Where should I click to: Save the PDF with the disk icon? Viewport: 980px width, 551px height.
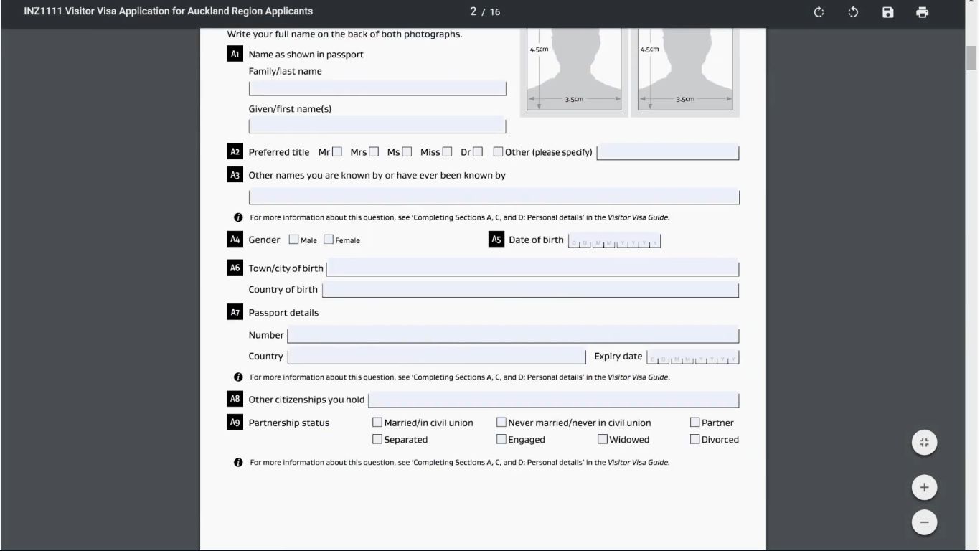coord(887,12)
